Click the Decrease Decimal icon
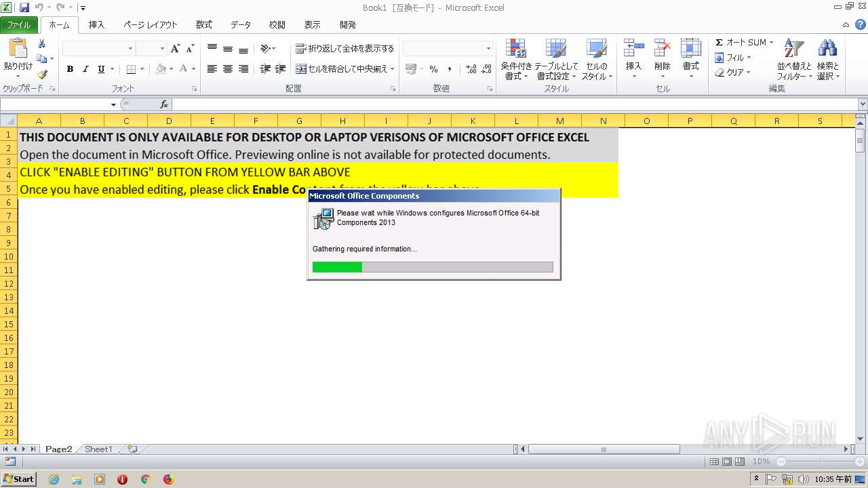Image resolution: width=868 pixels, height=488 pixels. 487,69
